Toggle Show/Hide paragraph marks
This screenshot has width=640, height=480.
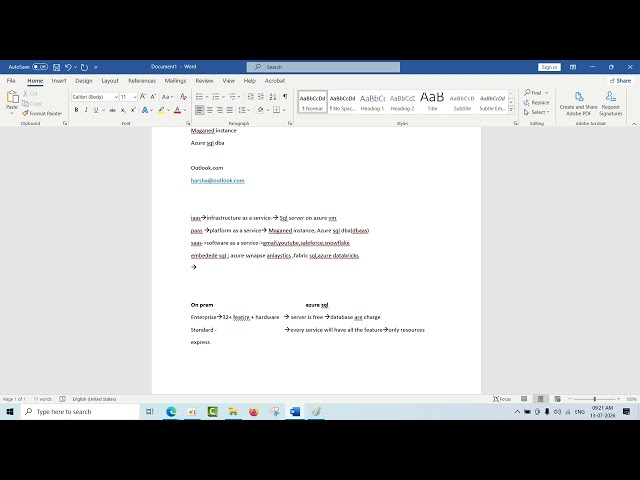click(x=285, y=97)
